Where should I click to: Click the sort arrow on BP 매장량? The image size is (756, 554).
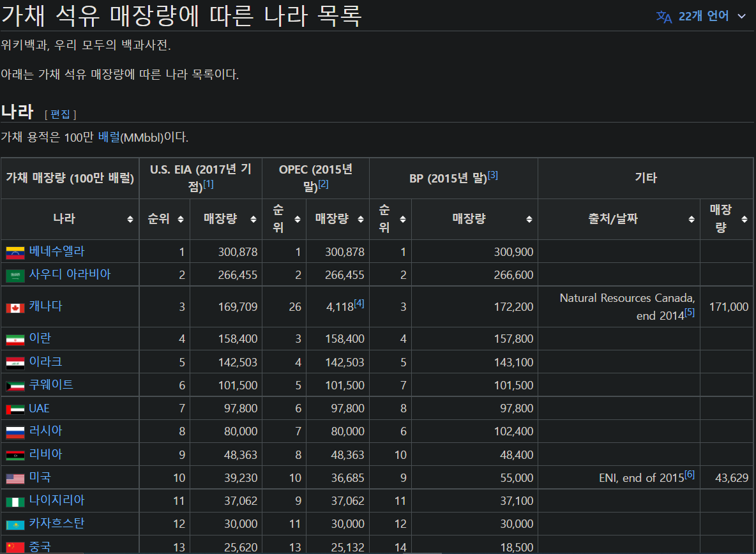(529, 218)
